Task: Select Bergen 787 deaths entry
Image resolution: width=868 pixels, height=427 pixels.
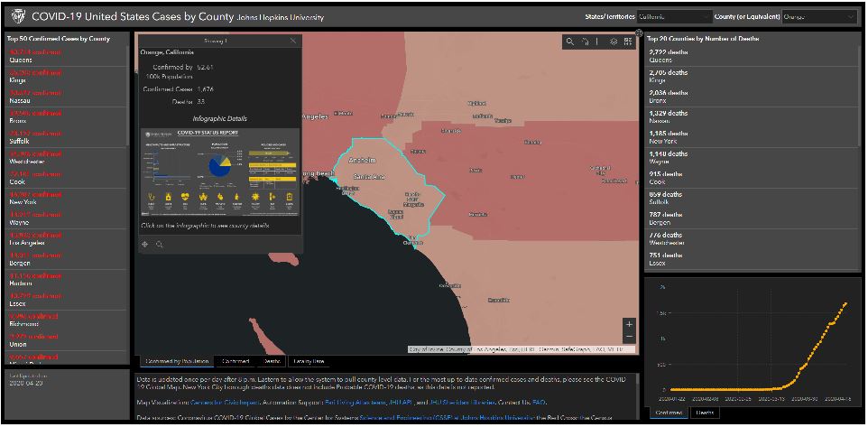Action: point(752,218)
